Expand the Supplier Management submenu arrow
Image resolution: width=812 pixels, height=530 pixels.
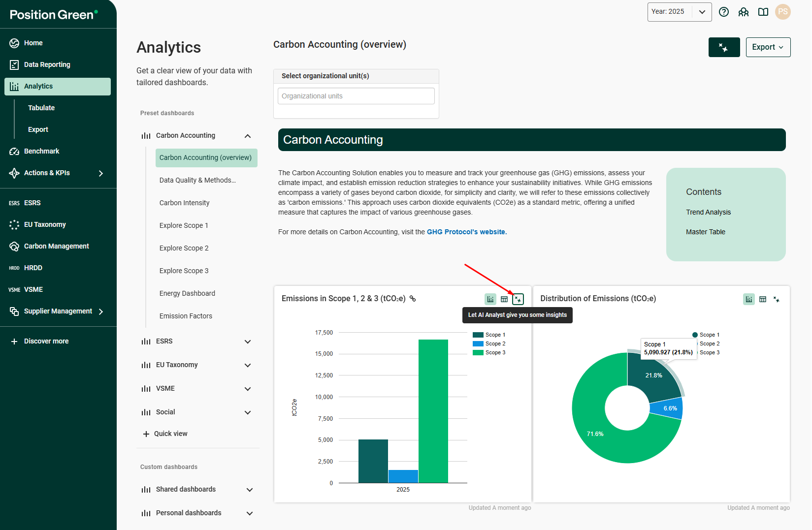click(101, 312)
